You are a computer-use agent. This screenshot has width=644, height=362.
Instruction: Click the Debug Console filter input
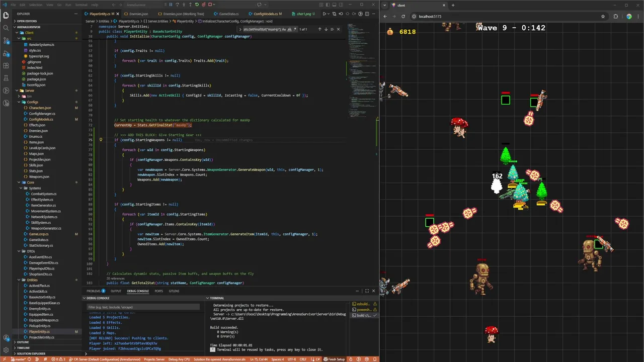click(143, 307)
